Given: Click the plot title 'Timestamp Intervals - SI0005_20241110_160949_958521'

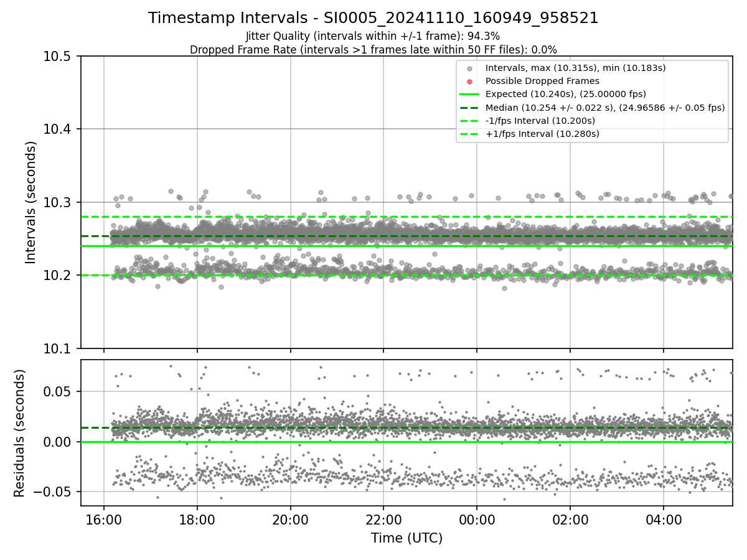Looking at the screenshot, I should (x=374, y=18).
